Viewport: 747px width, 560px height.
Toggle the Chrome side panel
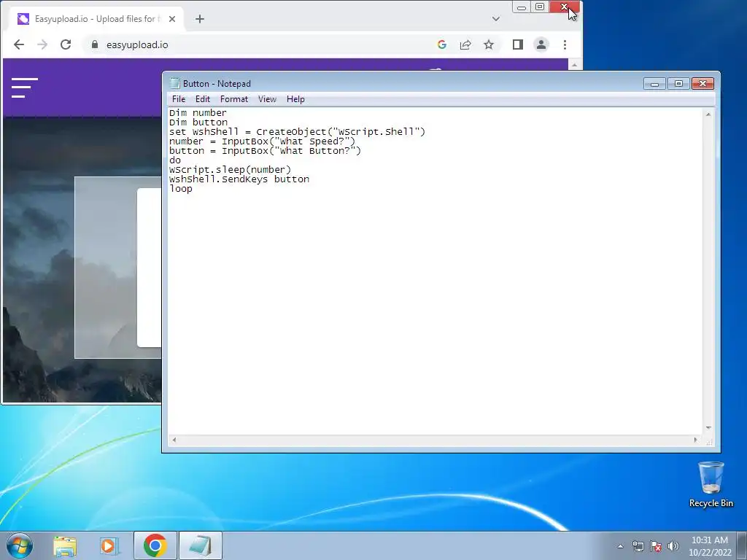tap(518, 44)
